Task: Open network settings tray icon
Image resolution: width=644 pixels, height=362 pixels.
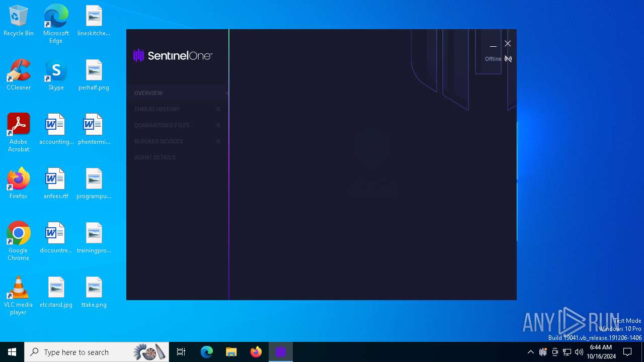Action: coord(567,352)
